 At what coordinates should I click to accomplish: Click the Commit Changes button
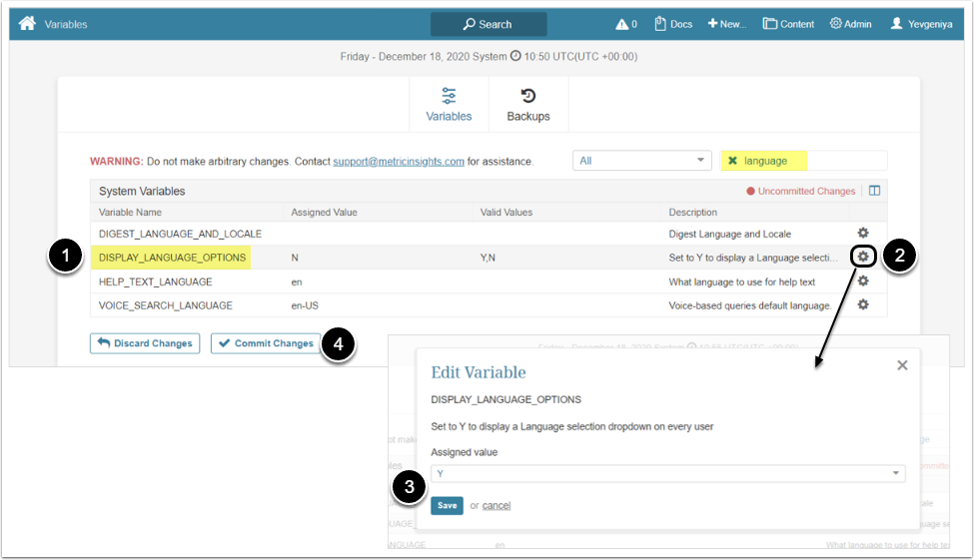[x=266, y=343]
